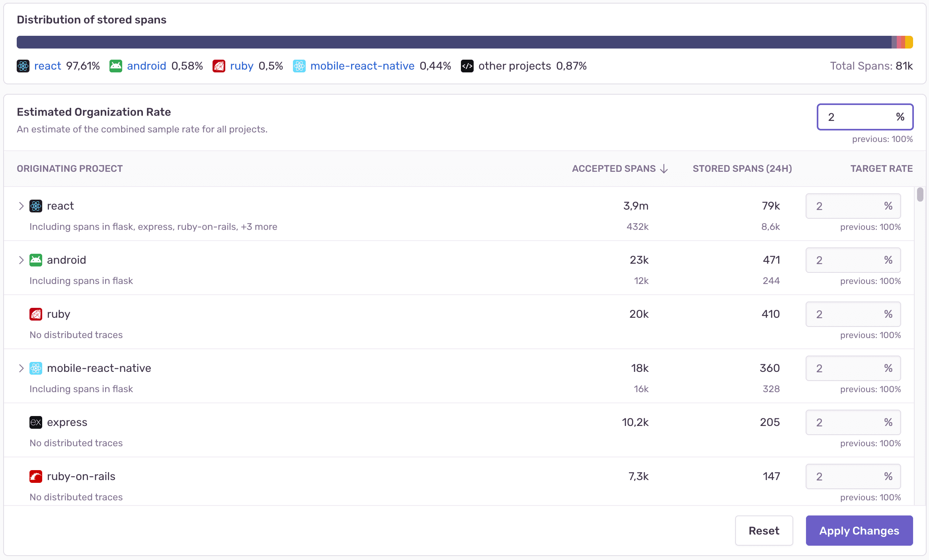Click the react project icon in table row
Viewport: 929px width, 560px height.
click(x=36, y=206)
